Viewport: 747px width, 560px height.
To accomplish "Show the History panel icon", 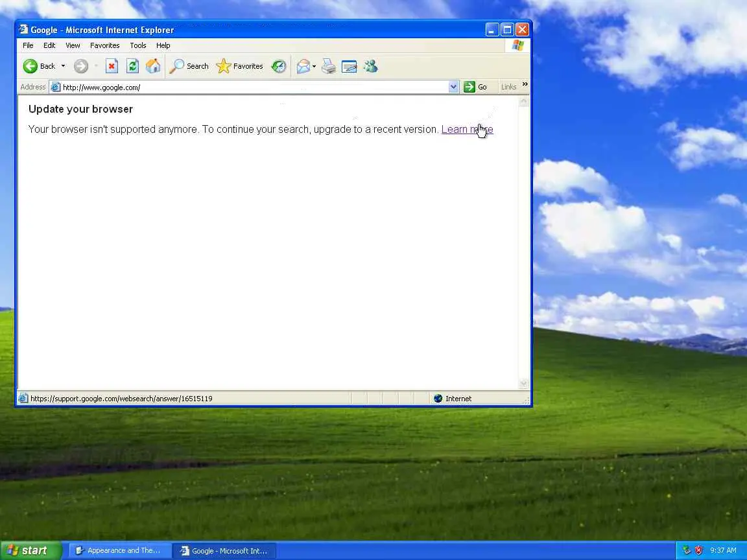I will point(279,66).
